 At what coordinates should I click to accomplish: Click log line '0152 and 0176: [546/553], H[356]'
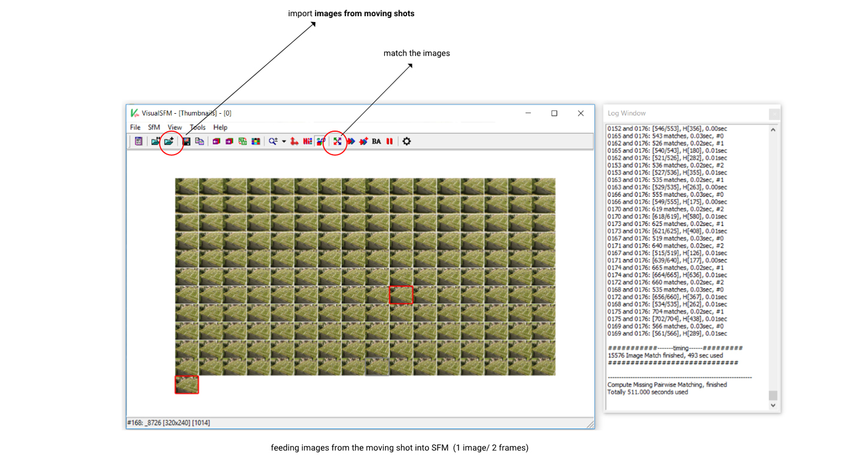coord(667,129)
